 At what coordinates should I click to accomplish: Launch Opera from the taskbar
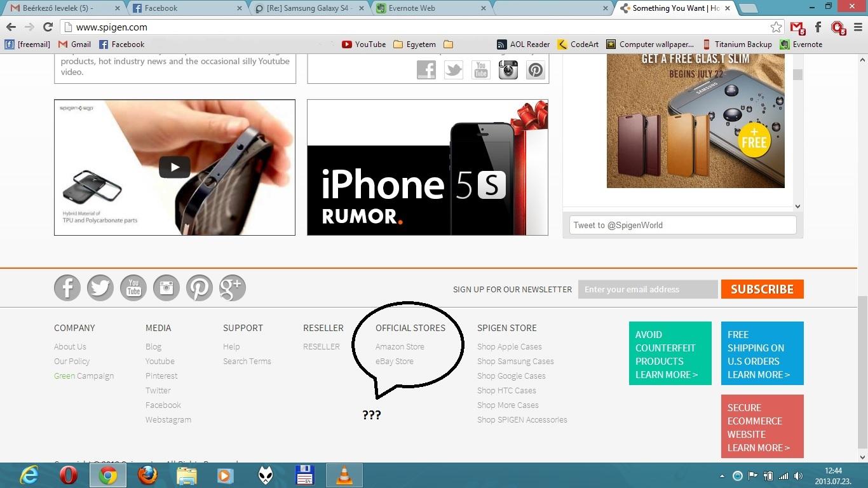click(69, 475)
